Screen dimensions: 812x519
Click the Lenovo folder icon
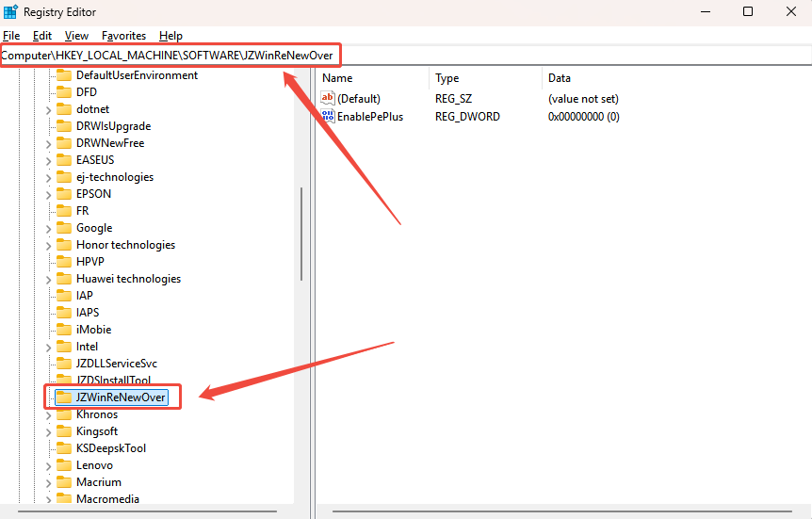click(x=64, y=465)
